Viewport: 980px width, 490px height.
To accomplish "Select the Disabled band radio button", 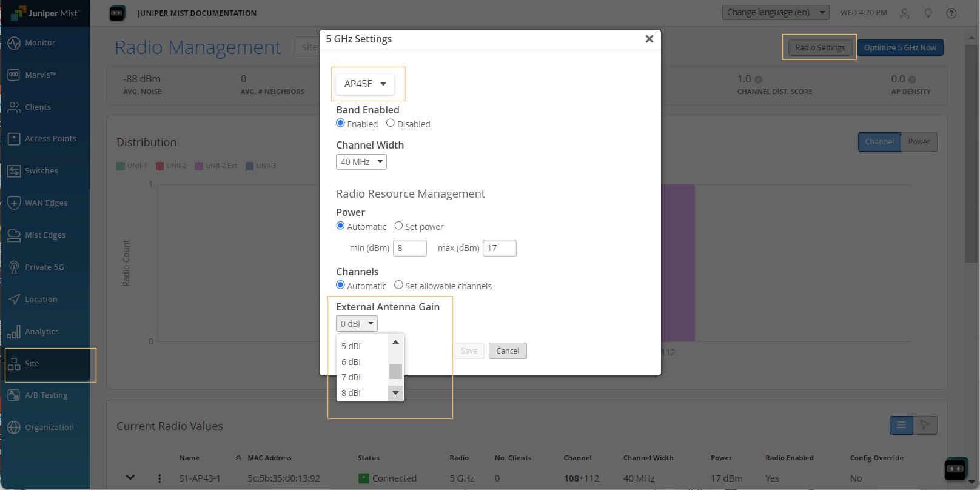I will 391,123.
